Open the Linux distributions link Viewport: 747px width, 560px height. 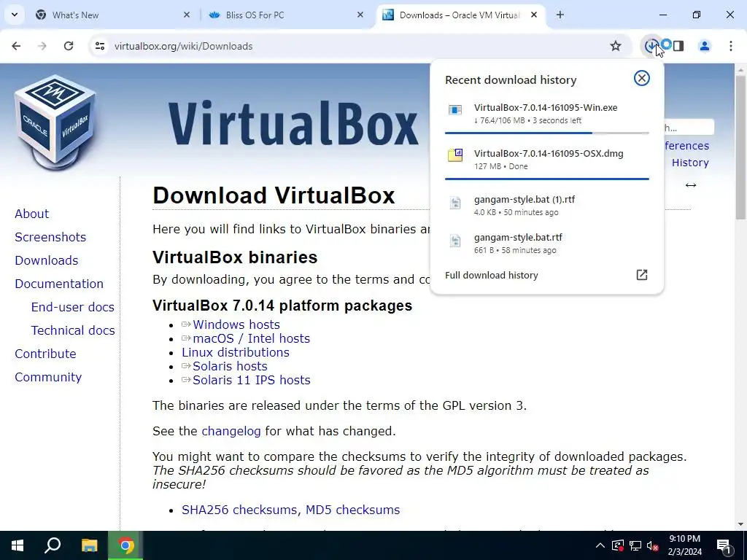tap(236, 352)
